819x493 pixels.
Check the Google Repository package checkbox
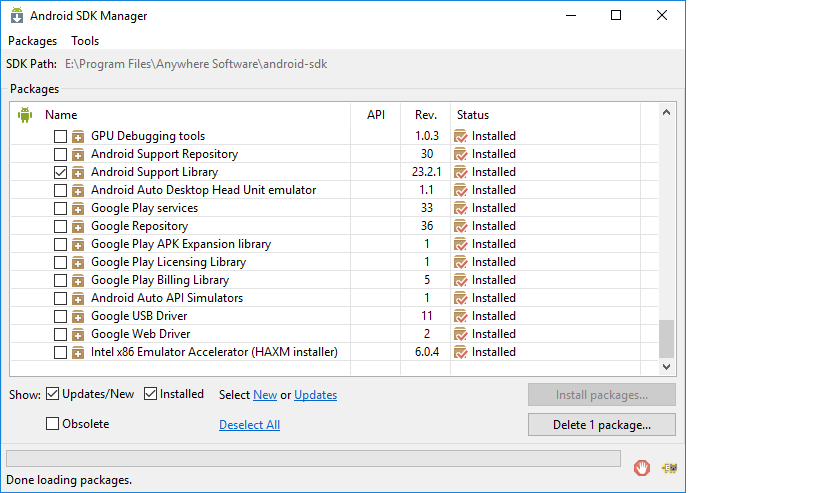[x=60, y=226]
